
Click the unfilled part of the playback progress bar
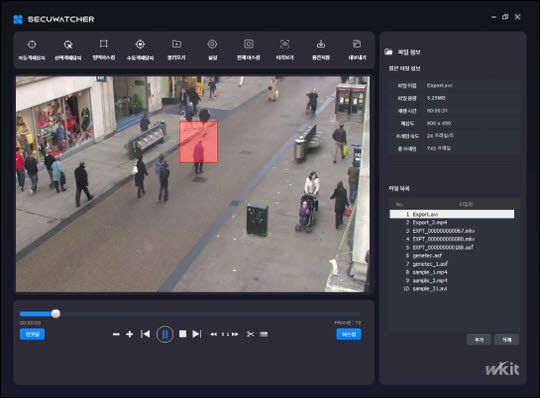click(x=210, y=314)
